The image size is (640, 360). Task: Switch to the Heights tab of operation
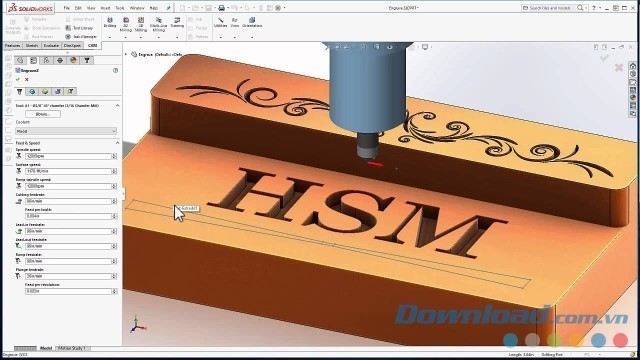click(45, 91)
